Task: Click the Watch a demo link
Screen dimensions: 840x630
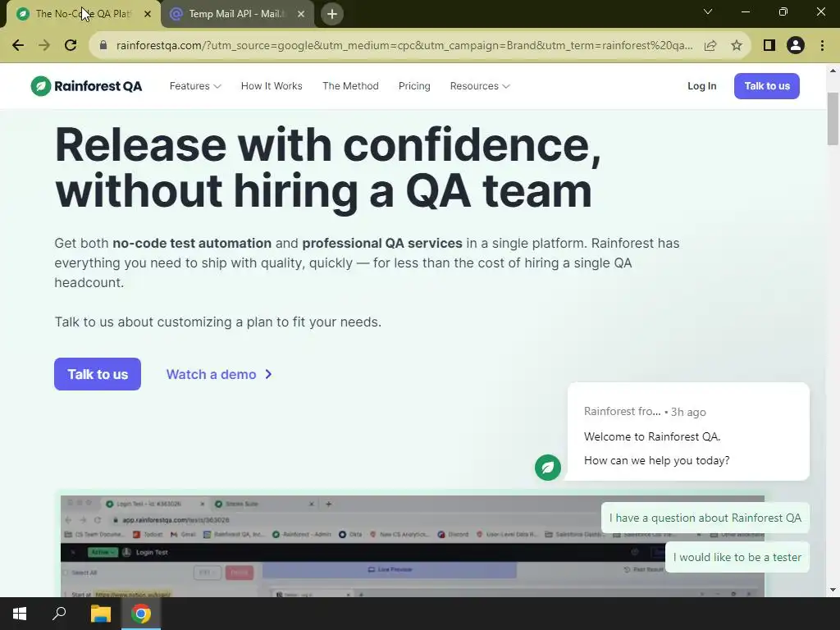Action: 219,374
